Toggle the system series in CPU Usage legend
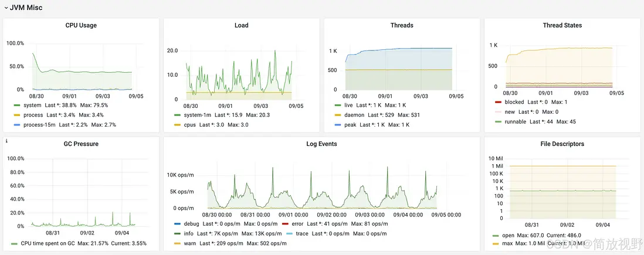This screenshot has width=644, height=255. point(32,106)
